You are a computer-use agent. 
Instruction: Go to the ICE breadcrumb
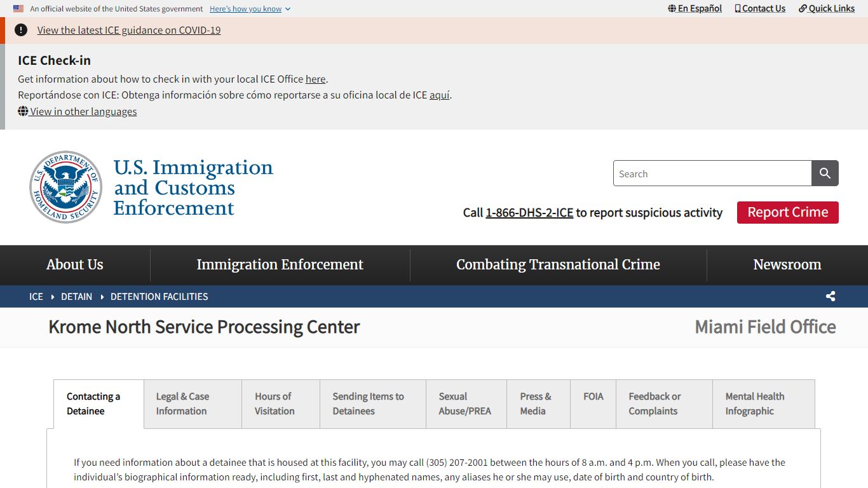(36, 296)
